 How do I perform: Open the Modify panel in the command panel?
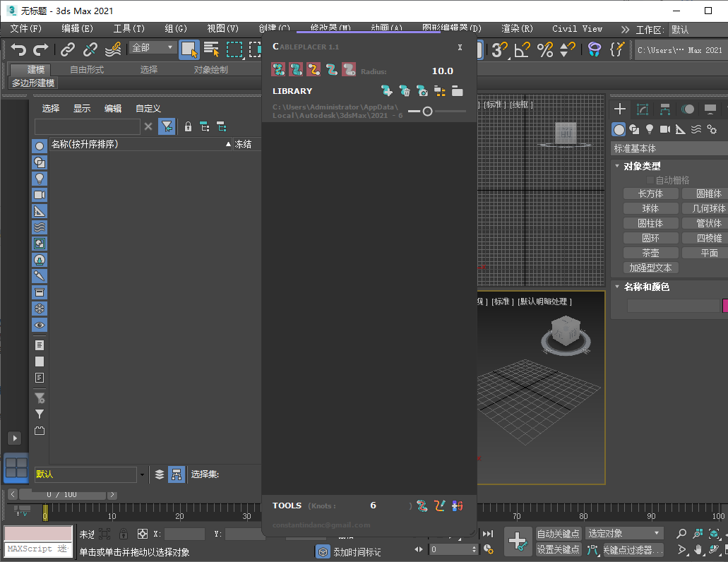643,108
